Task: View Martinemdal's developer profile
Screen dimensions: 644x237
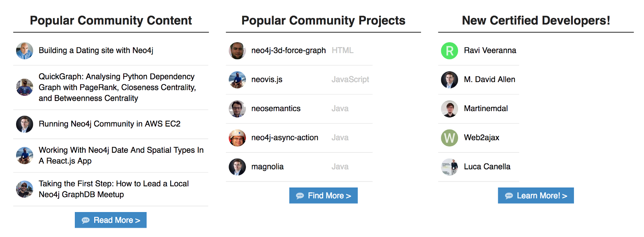Action: tap(485, 109)
